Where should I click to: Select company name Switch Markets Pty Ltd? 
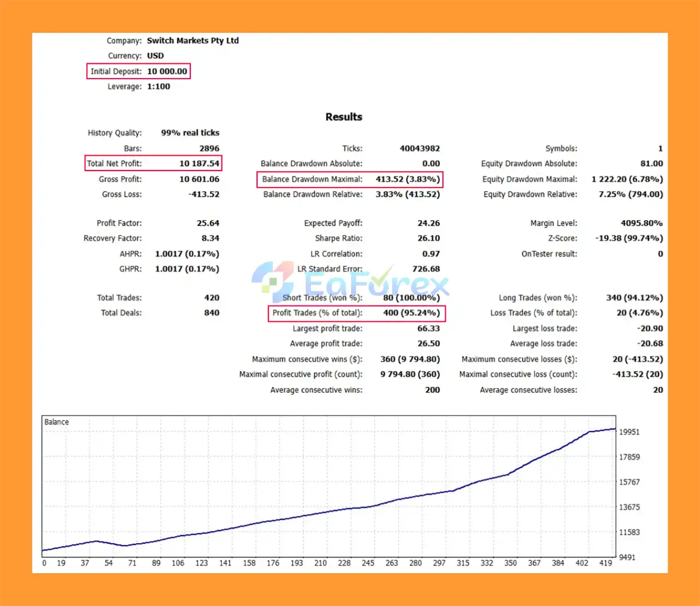click(x=192, y=40)
